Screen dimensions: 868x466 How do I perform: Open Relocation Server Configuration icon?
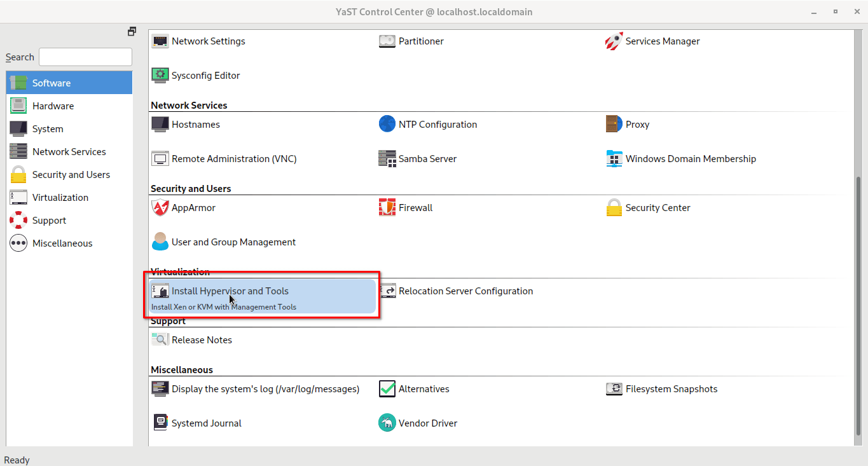pos(387,291)
